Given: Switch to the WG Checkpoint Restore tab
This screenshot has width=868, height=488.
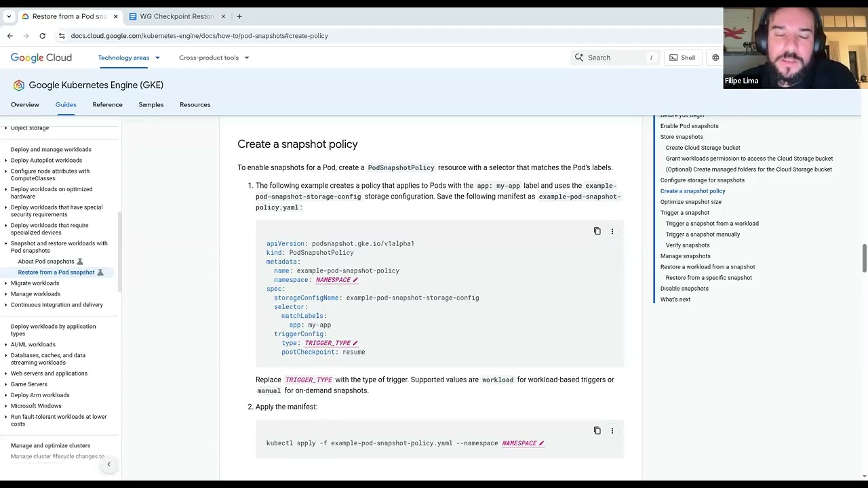Looking at the screenshot, I should (176, 16).
